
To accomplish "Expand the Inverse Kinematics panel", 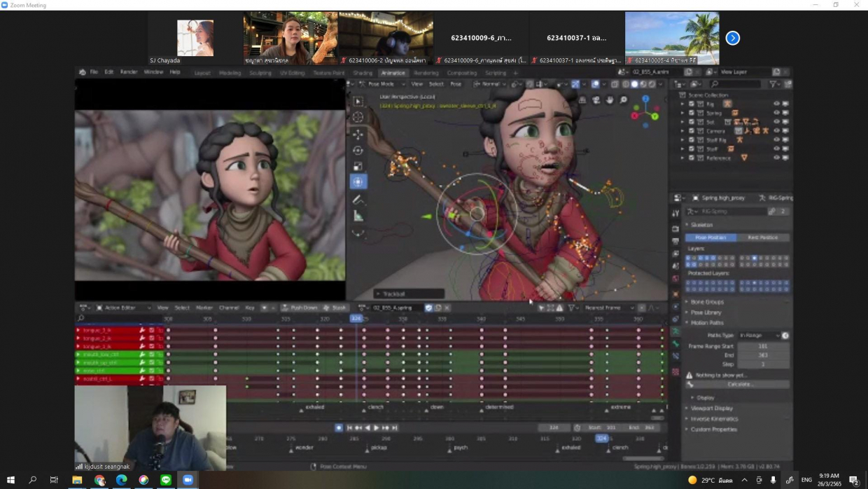I will [x=714, y=419].
